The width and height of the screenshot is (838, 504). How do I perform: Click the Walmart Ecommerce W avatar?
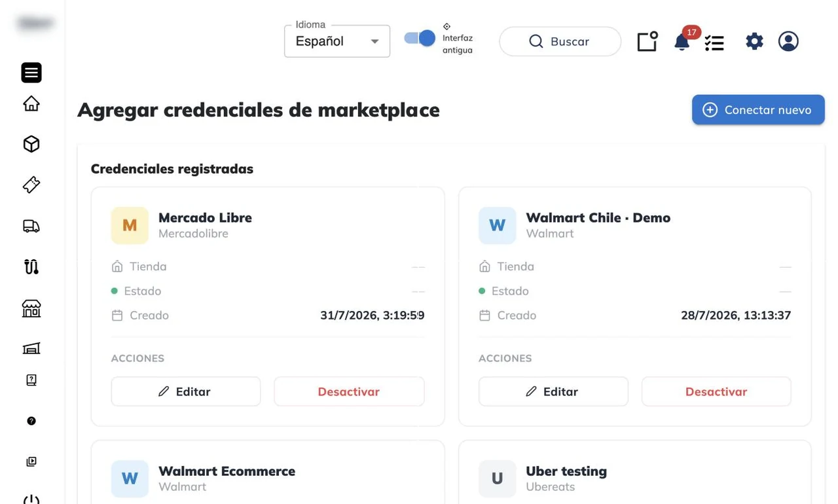pyautogui.click(x=130, y=478)
